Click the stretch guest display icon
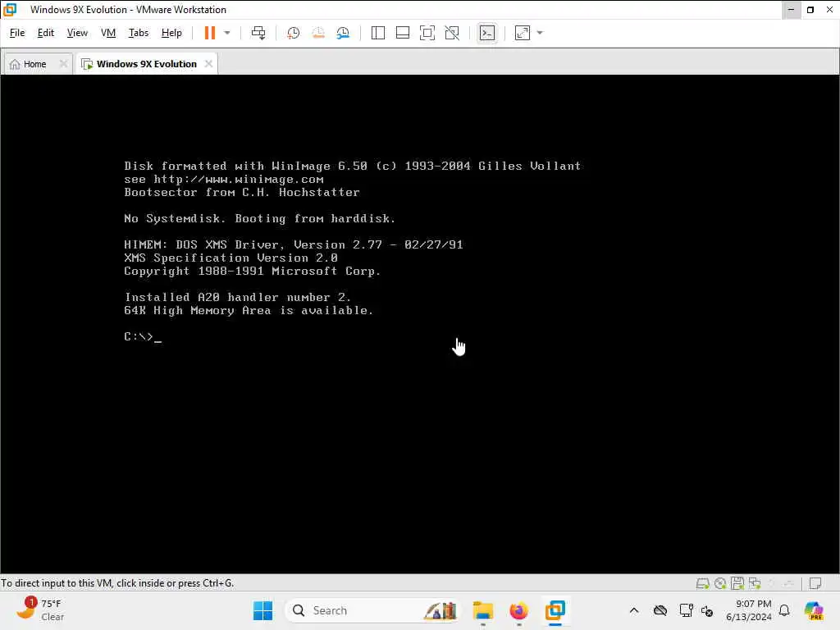The image size is (840, 630). 523,33
